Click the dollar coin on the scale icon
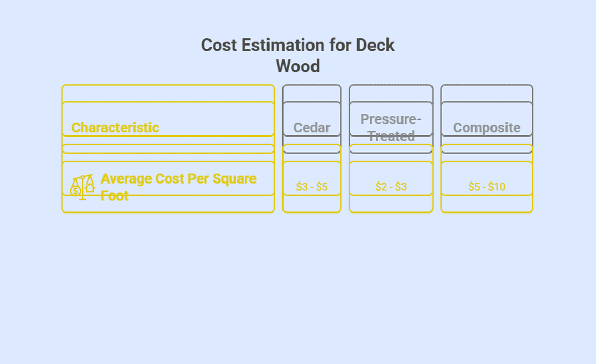The width and height of the screenshot is (596, 364). 76,191
